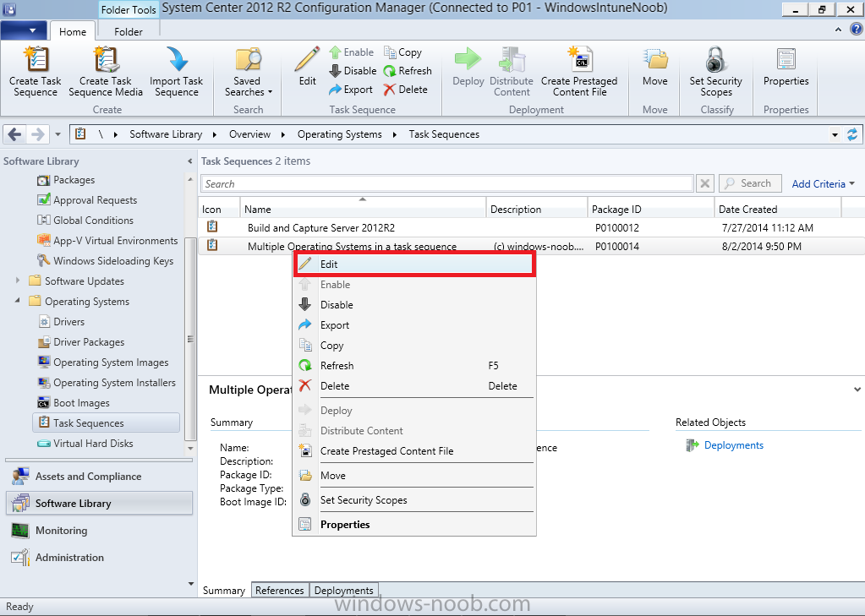Collapse the details pane chevron
Screen dimensions: 865x616
[857, 390]
